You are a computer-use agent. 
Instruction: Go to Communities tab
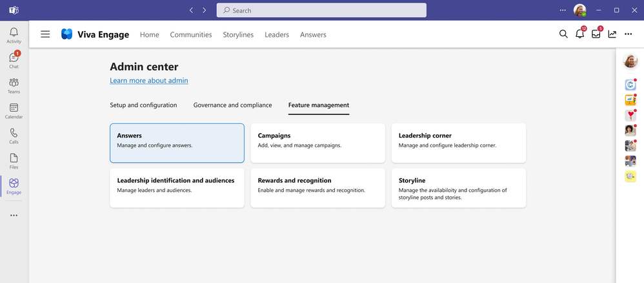191,34
